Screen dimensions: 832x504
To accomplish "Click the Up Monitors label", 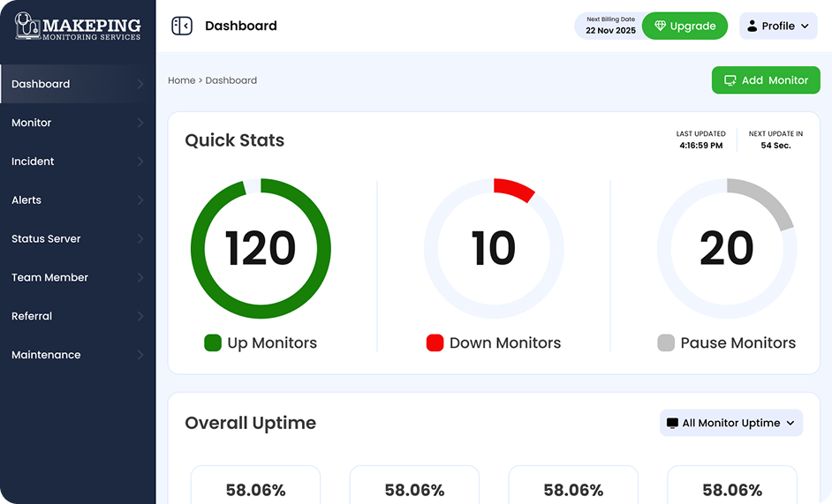I will (272, 342).
